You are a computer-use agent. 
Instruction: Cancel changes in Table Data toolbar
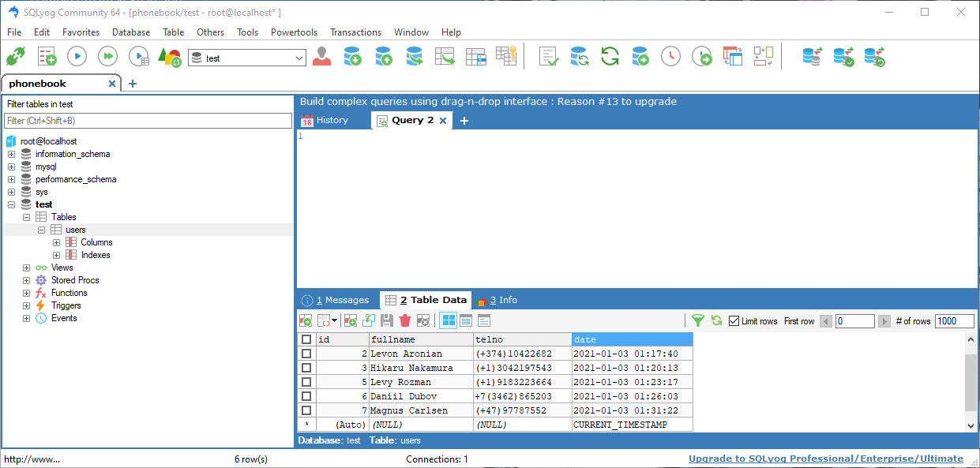click(423, 320)
